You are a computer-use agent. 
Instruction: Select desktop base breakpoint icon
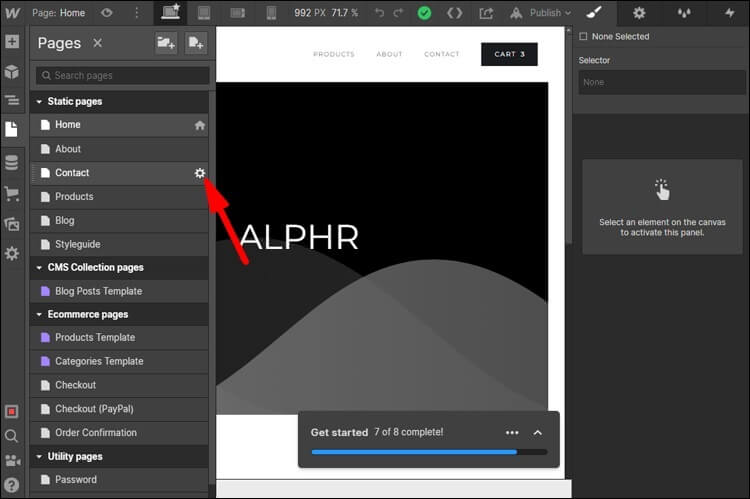click(171, 12)
